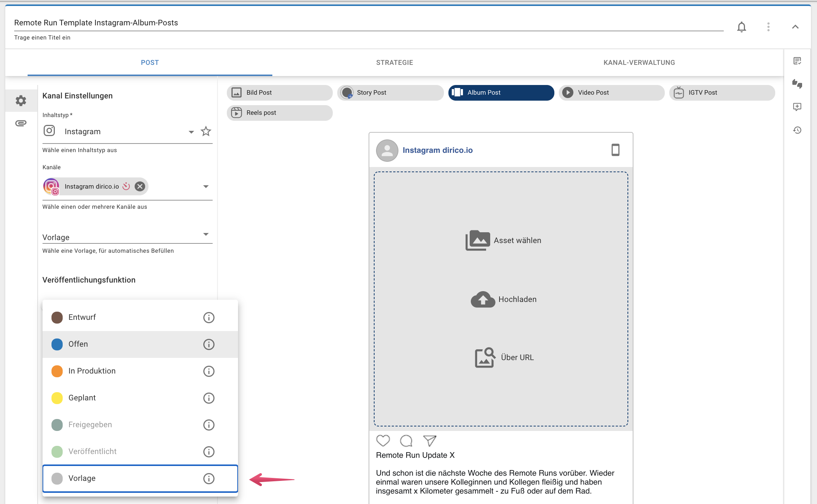Click the Hochladen cloud upload icon
Screen dimensions: 817x504
pos(483,299)
